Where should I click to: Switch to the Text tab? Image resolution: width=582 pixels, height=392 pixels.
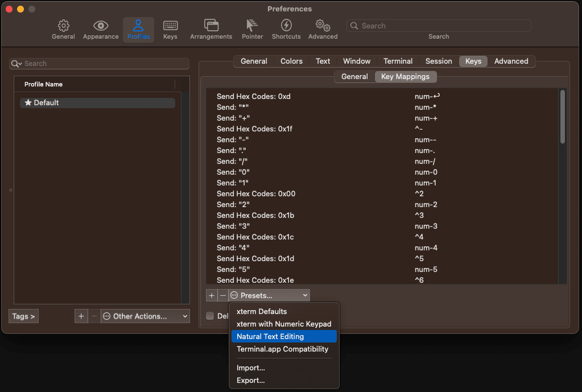click(x=323, y=61)
